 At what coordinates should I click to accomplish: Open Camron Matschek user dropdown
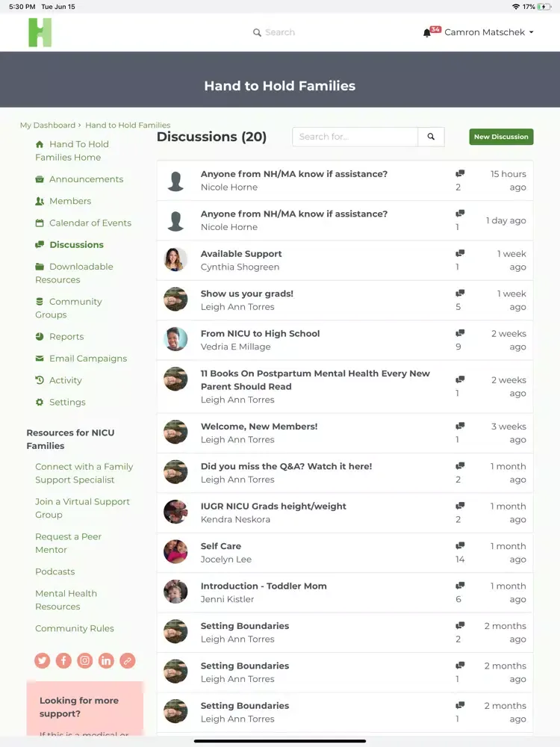pos(489,32)
